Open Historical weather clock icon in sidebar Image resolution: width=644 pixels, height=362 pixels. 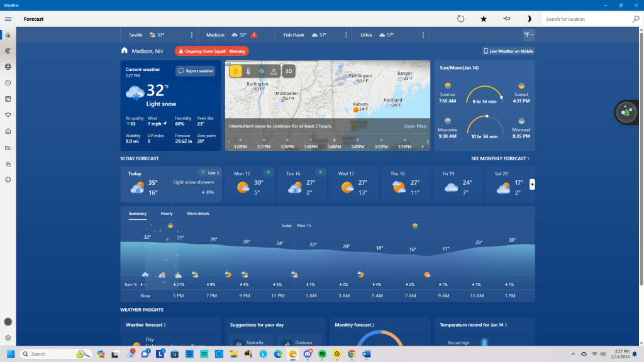point(8,83)
